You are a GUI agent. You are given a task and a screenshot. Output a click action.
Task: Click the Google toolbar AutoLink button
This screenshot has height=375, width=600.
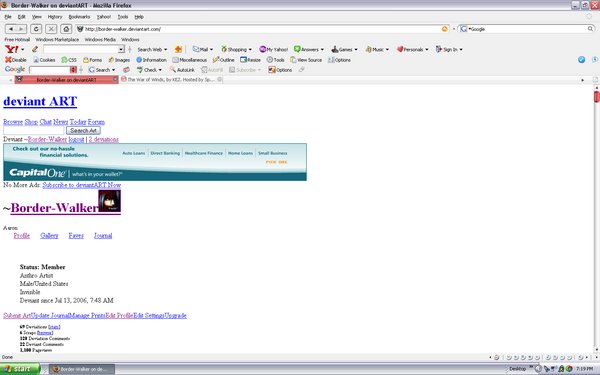point(182,70)
